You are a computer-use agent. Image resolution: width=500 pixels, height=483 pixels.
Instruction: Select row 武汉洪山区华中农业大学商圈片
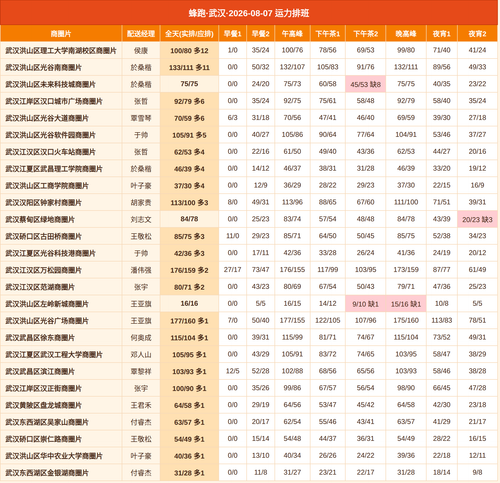(249, 456)
